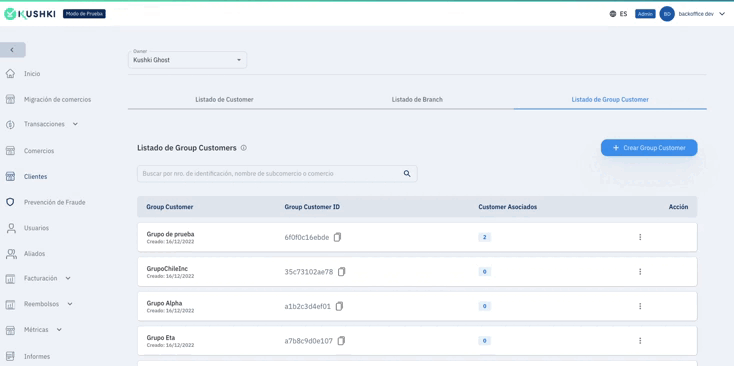Click the associated count 0 for Grupo Alpha
This screenshot has height=366, width=734.
(x=484, y=306)
